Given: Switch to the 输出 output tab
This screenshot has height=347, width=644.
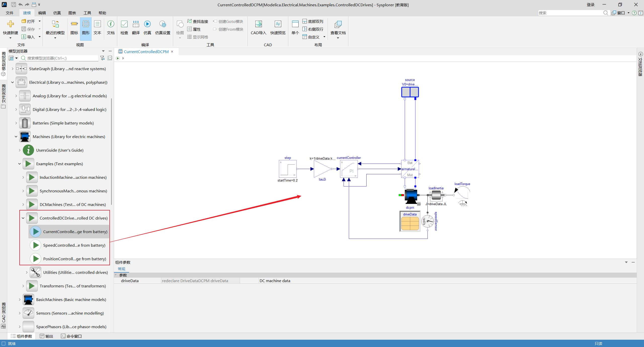Looking at the screenshot, I should [47, 336].
